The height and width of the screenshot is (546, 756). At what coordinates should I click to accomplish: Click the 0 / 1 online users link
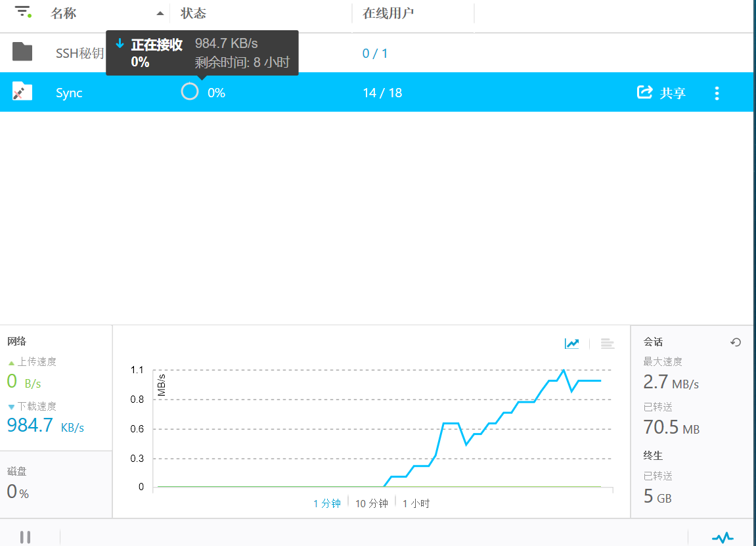tap(375, 53)
